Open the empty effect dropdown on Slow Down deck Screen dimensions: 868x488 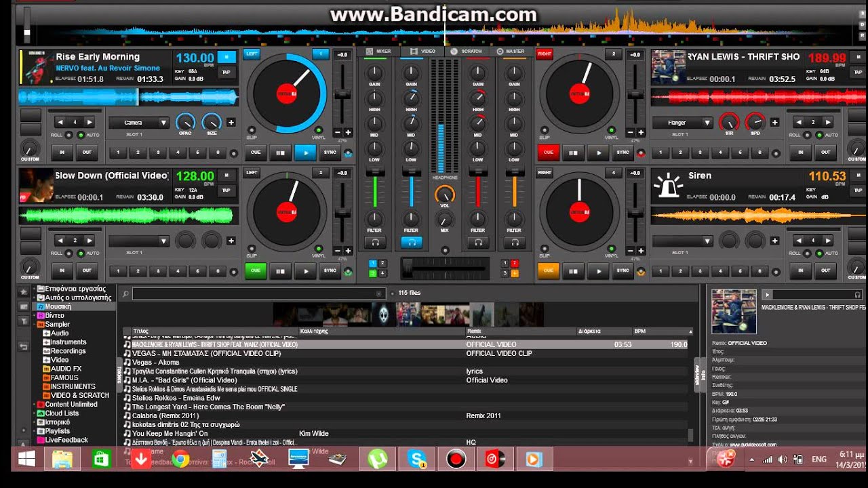(x=138, y=241)
